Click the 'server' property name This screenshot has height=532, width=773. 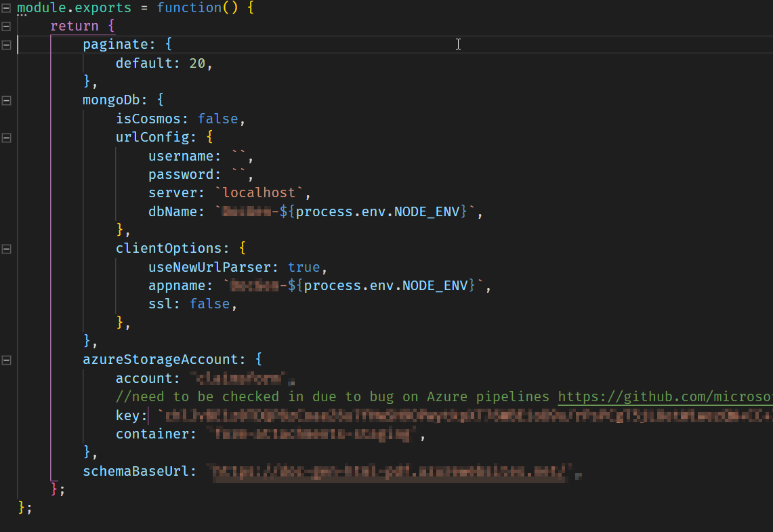point(173,192)
